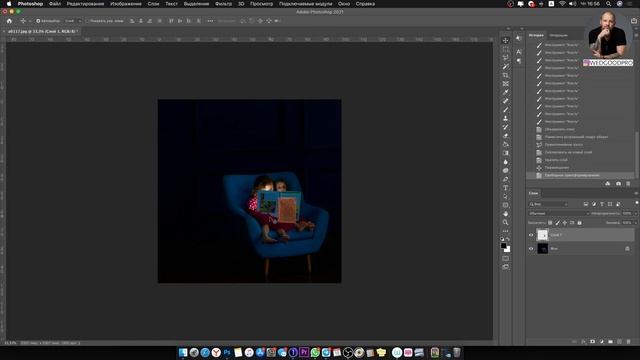Select the Gradient tool
Screen dimensions: 640x360
pos(505,153)
